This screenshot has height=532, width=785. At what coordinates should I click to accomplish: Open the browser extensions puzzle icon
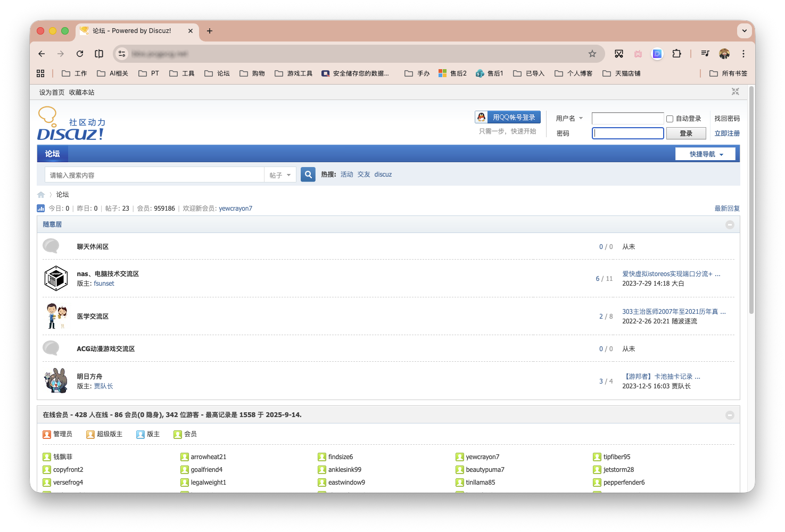pos(676,54)
